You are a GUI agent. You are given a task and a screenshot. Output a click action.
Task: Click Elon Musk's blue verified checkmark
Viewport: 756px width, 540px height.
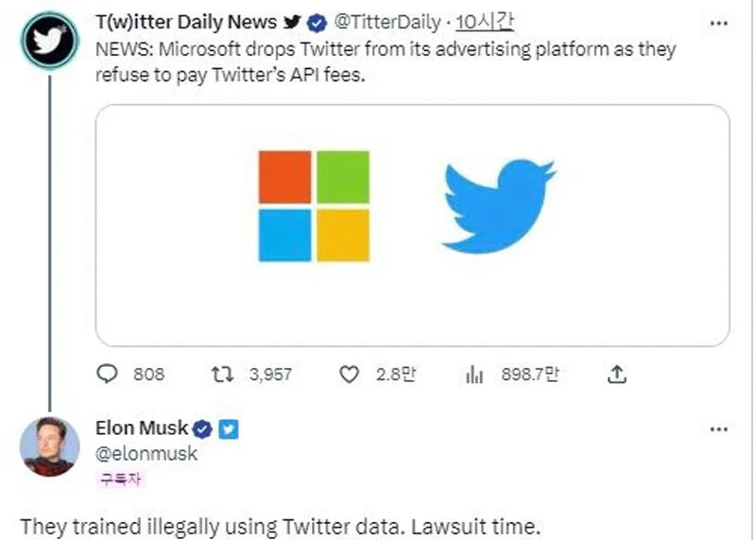point(204,428)
